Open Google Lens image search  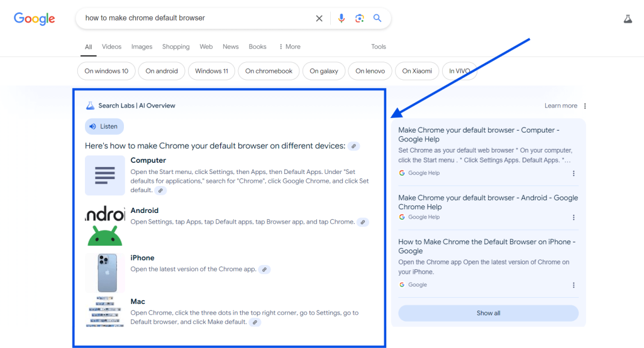pyautogui.click(x=359, y=18)
